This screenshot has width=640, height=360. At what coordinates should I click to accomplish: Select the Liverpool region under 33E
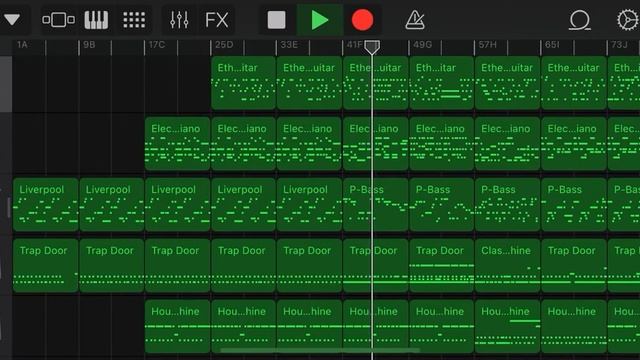click(309, 204)
